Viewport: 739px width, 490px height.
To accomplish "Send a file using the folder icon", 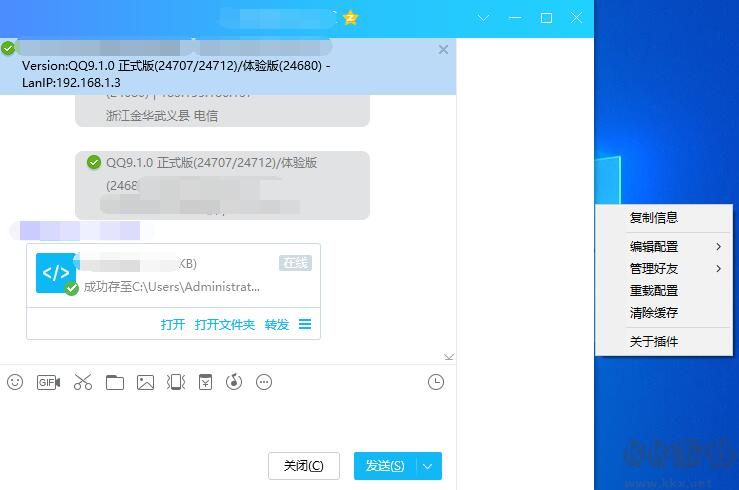I will coord(115,382).
